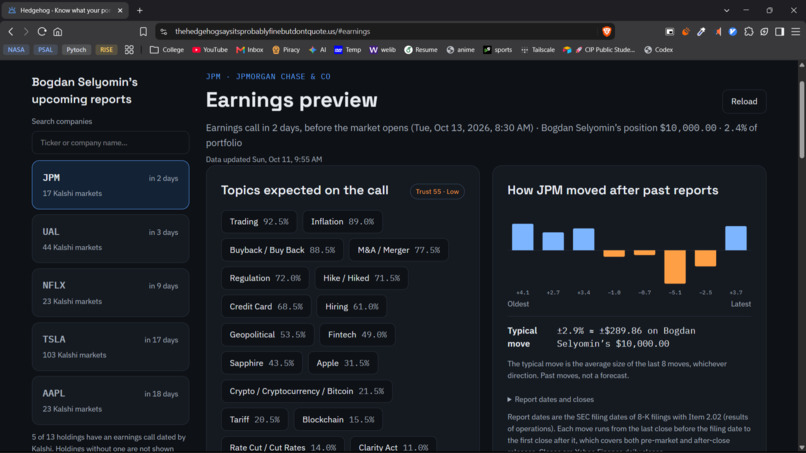Screen dimensions: 806x453
Task: Select the AAPL company card
Action: tap(111, 401)
